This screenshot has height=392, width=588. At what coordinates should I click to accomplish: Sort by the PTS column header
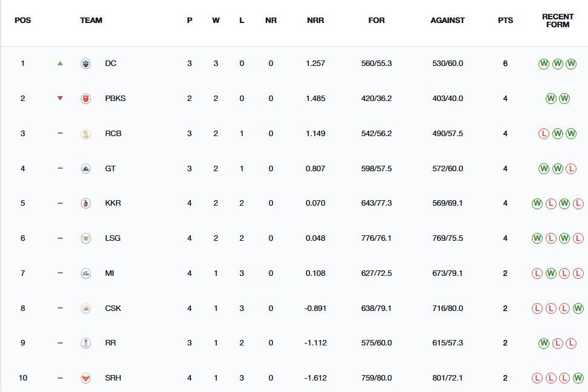tap(505, 20)
